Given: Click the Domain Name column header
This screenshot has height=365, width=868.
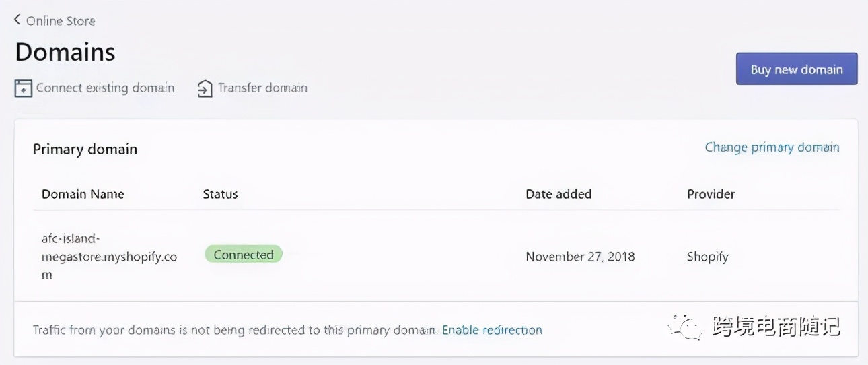Looking at the screenshot, I should pos(83,194).
